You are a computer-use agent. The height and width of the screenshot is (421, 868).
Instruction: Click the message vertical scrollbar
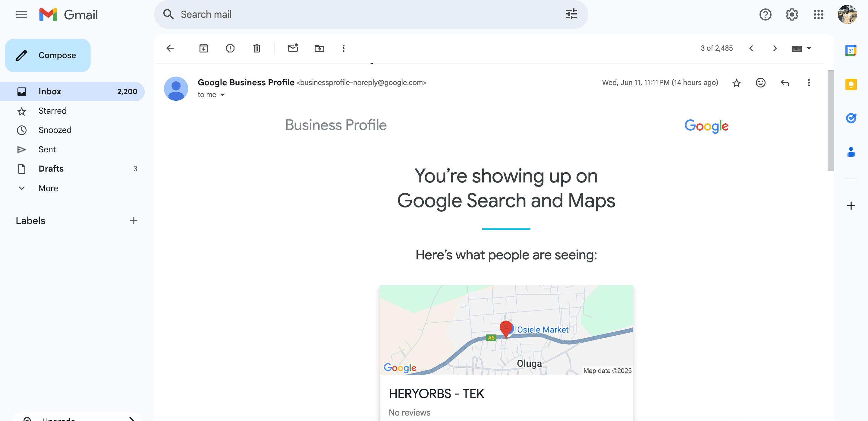coord(831,120)
